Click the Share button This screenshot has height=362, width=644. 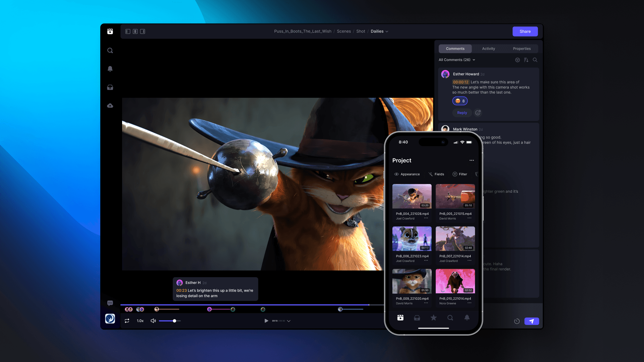[x=525, y=31]
